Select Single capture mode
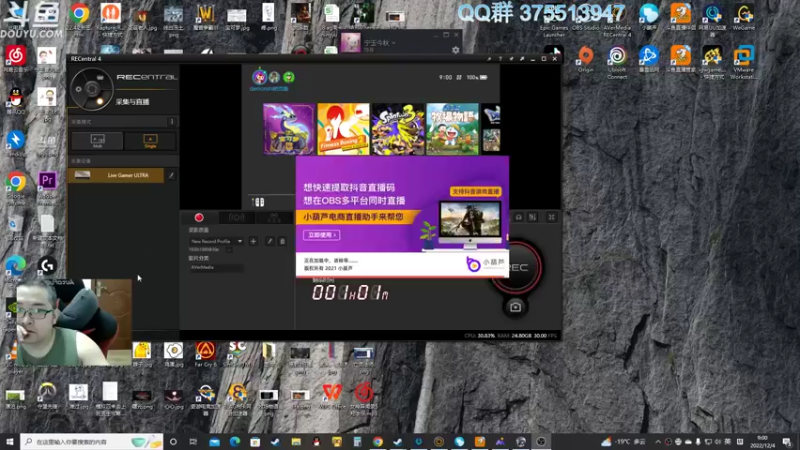The image size is (800, 450). click(150, 140)
